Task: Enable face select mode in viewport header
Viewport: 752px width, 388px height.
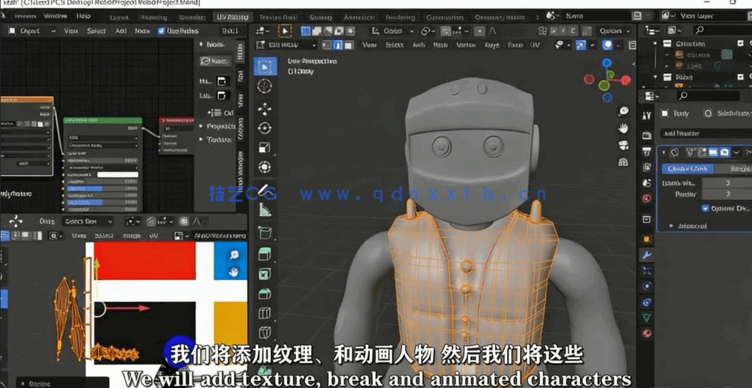Action: coord(349,45)
